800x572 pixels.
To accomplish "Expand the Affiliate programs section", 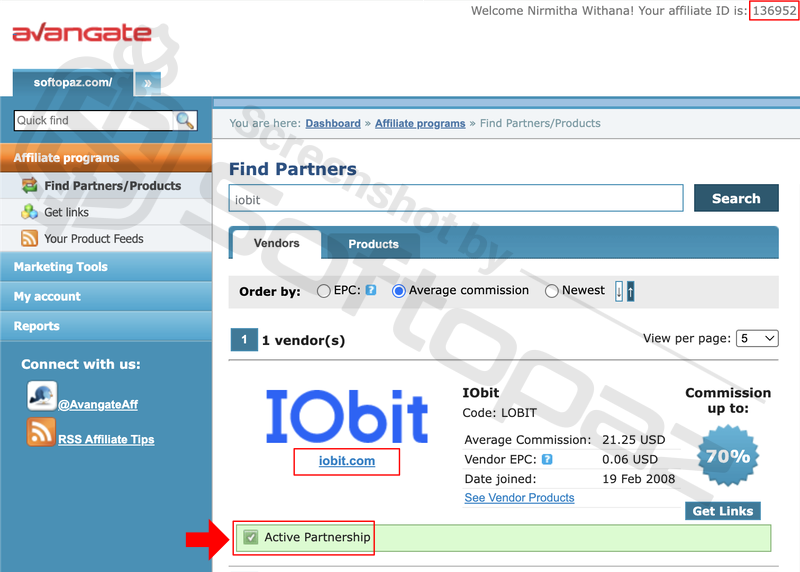I will (x=106, y=158).
